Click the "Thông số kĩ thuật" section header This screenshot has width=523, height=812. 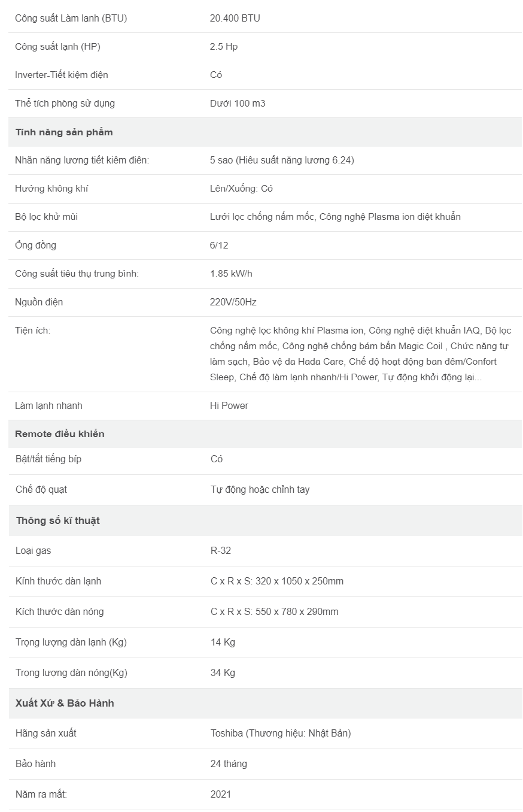click(x=58, y=521)
